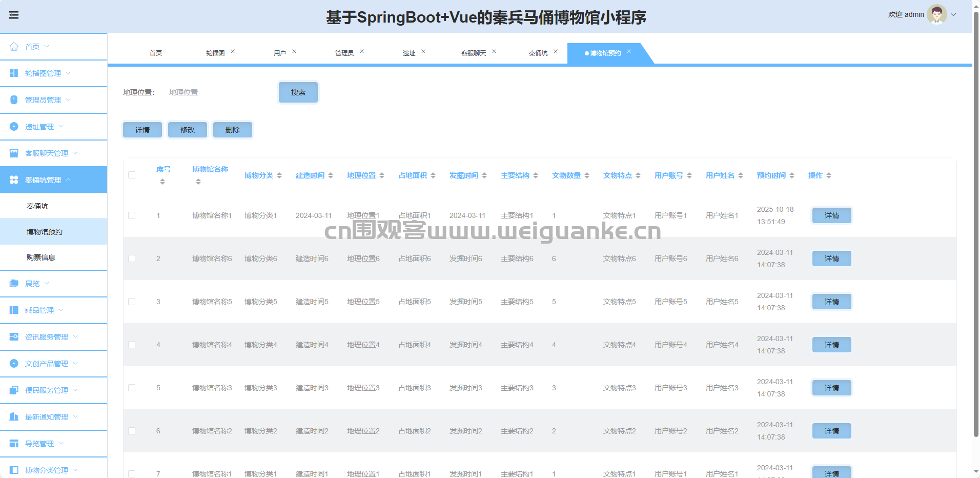The width and height of the screenshot is (980, 478).
Task: Click the hamburger menu collapse icon
Action: (14, 15)
